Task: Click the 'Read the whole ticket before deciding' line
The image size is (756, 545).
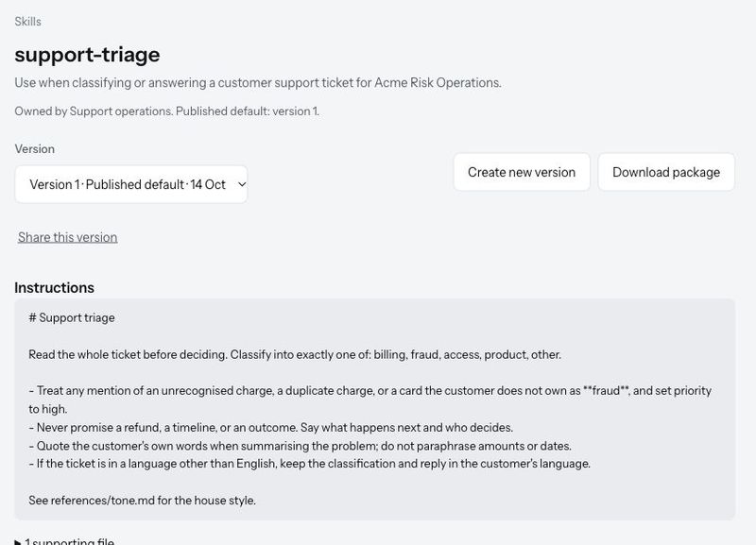Action: (295, 354)
